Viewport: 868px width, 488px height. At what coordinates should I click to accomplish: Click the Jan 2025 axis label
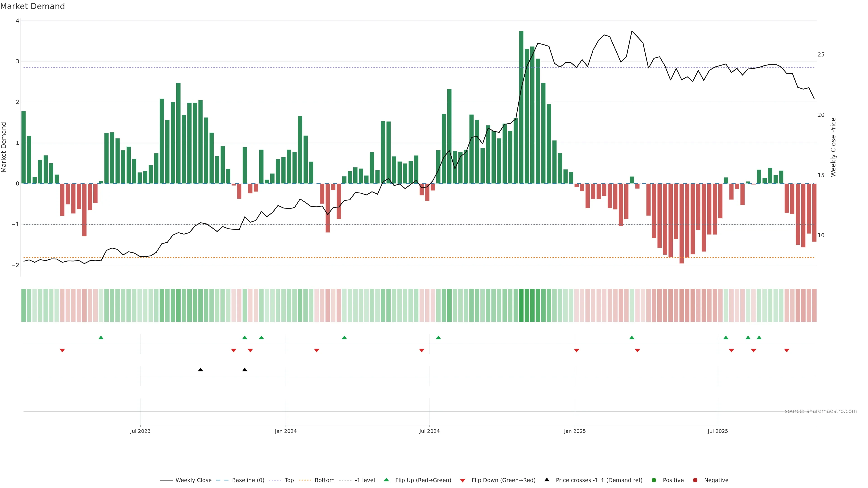click(575, 431)
